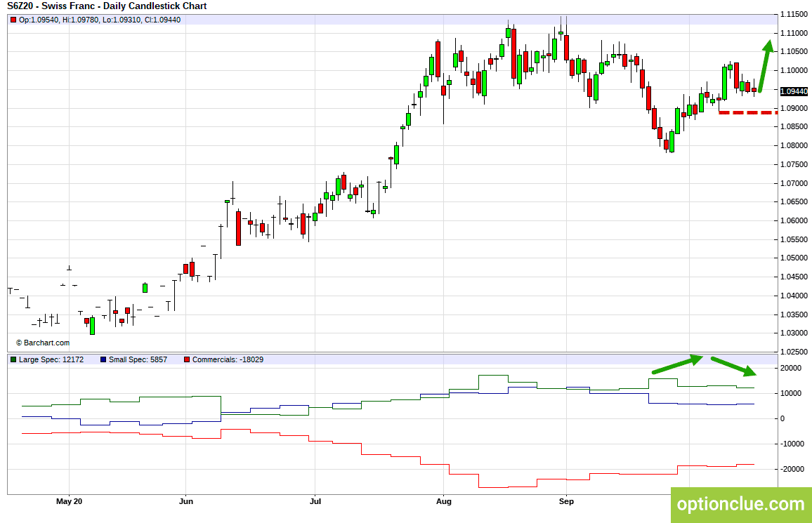The height and width of the screenshot is (523, 812).
Task: Click the falling green arrow in COT panel
Action: tap(734, 366)
